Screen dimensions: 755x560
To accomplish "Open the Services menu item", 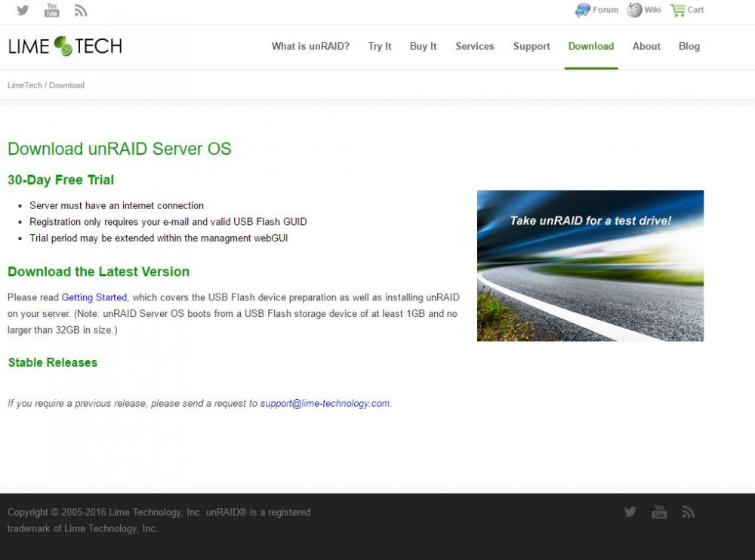I will (475, 46).
